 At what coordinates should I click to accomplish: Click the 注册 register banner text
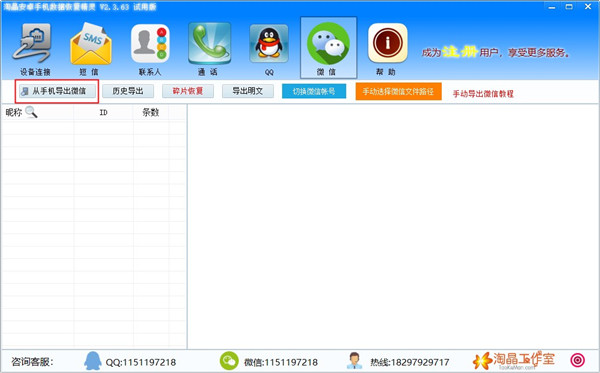click(x=460, y=51)
